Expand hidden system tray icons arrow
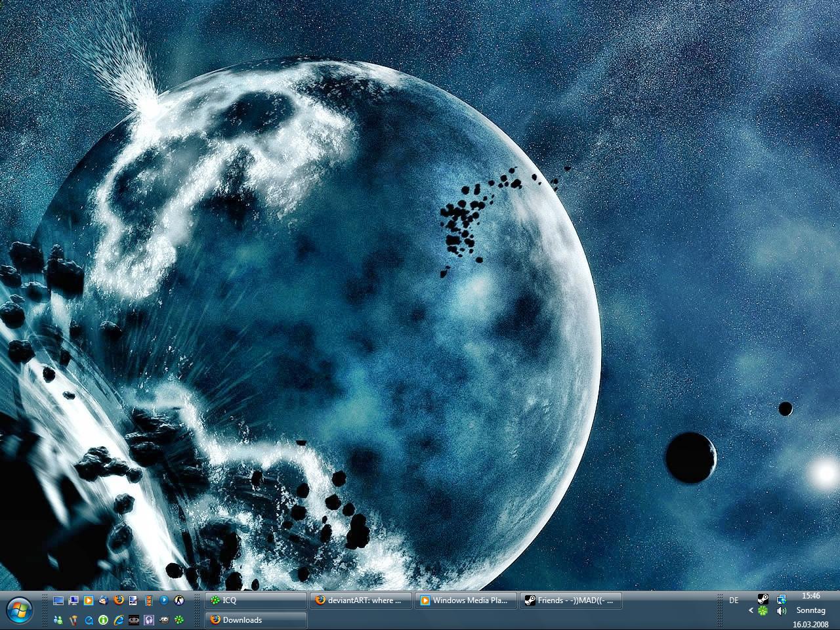The width and height of the screenshot is (840, 630). [751, 611]
